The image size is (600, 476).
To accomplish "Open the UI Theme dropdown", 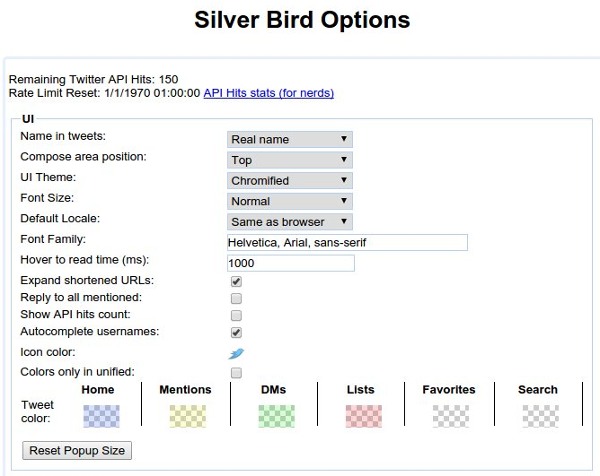I will pyautogui.click(x=290, y=181).
